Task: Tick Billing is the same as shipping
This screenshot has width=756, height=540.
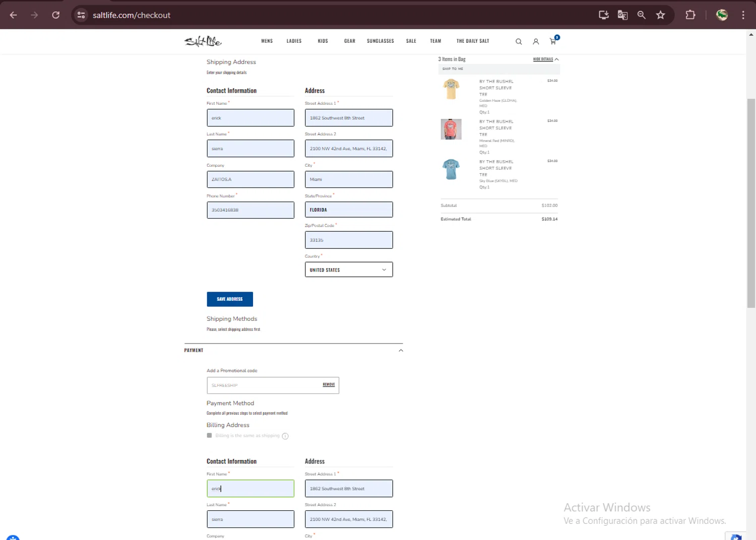Action: coord(209,436)
